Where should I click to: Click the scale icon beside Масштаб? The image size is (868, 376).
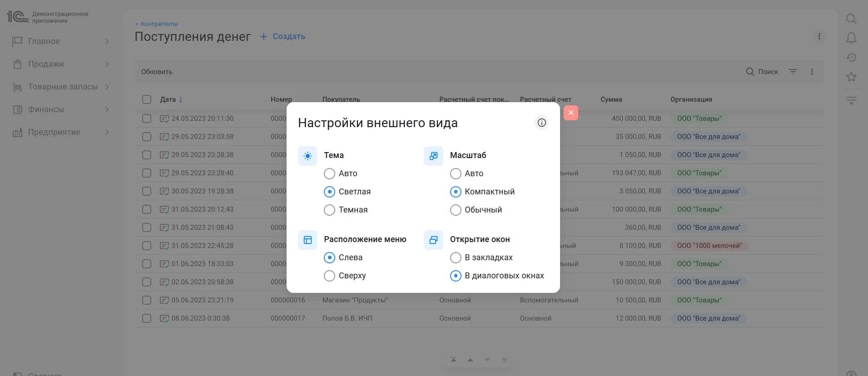click(x=433, y=156)
